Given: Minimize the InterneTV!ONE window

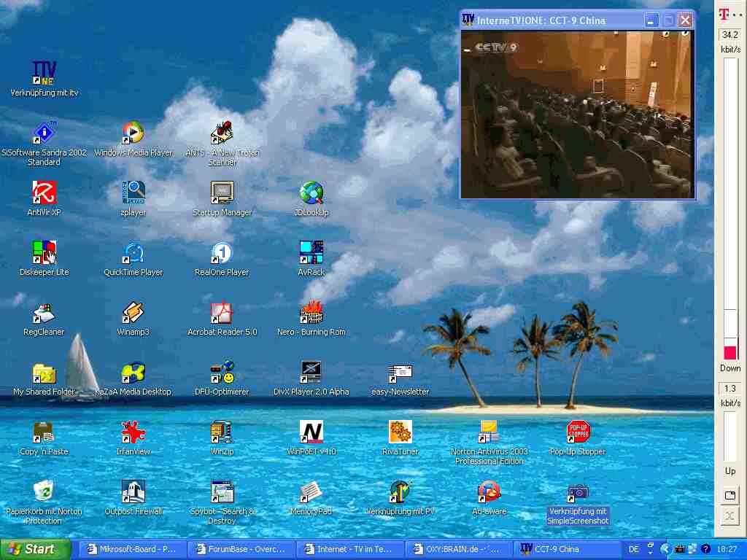Looking at the screenshot, I should click(x=651, y=20).
